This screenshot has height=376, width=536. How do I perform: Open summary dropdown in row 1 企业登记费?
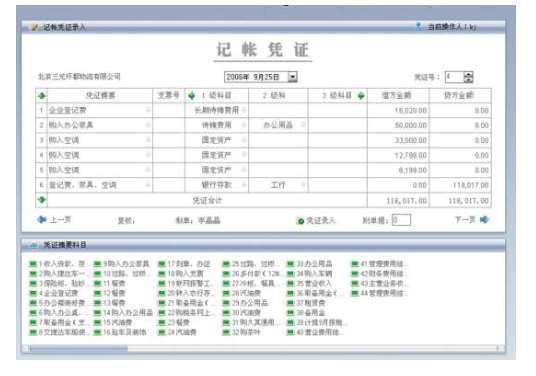[148, 110]
